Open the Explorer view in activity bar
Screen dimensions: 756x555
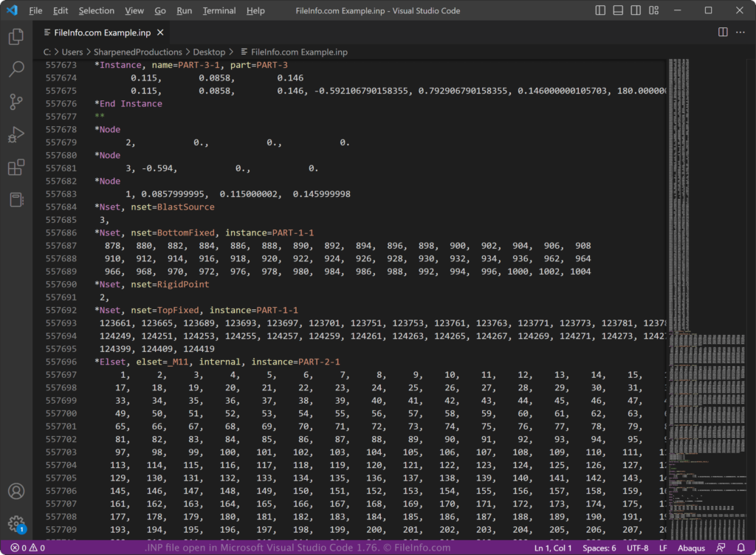coord(16,37)
